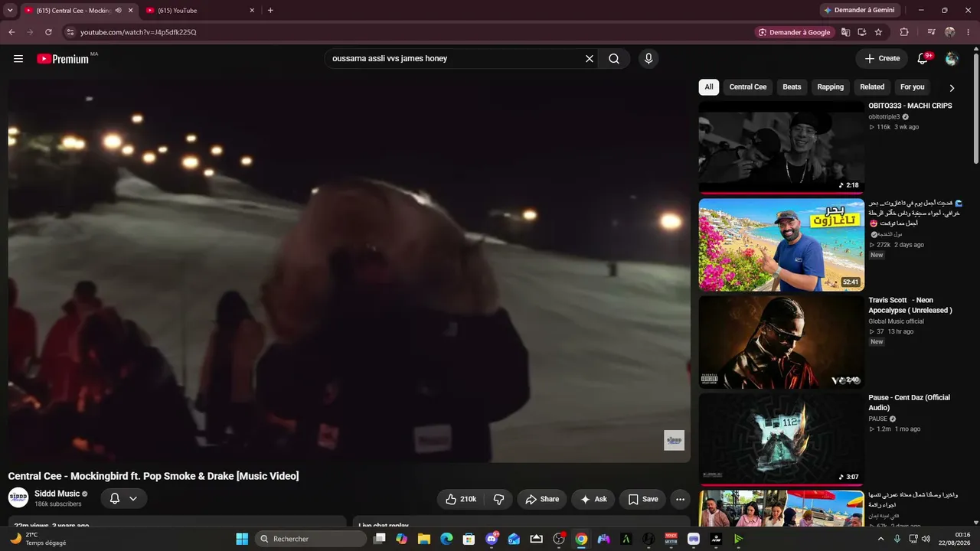Expand the tab search dropdown
980x551 pixels.
(x=10, y=11)
